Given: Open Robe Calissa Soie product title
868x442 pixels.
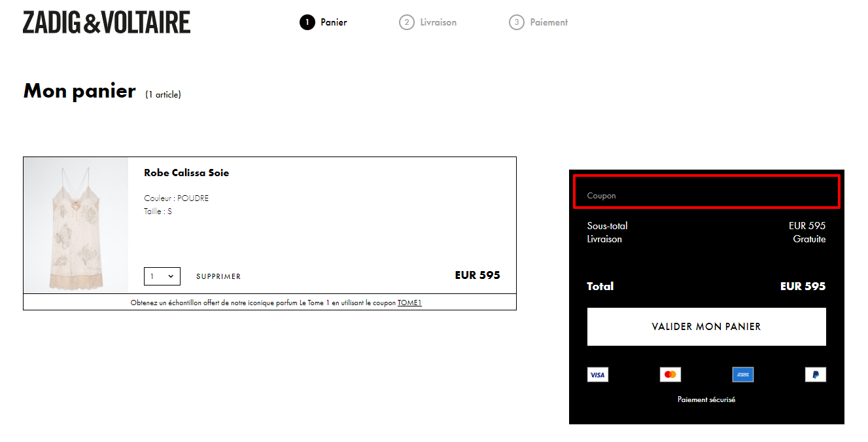Looking at the screenshot, I should [x=186, y=173].
